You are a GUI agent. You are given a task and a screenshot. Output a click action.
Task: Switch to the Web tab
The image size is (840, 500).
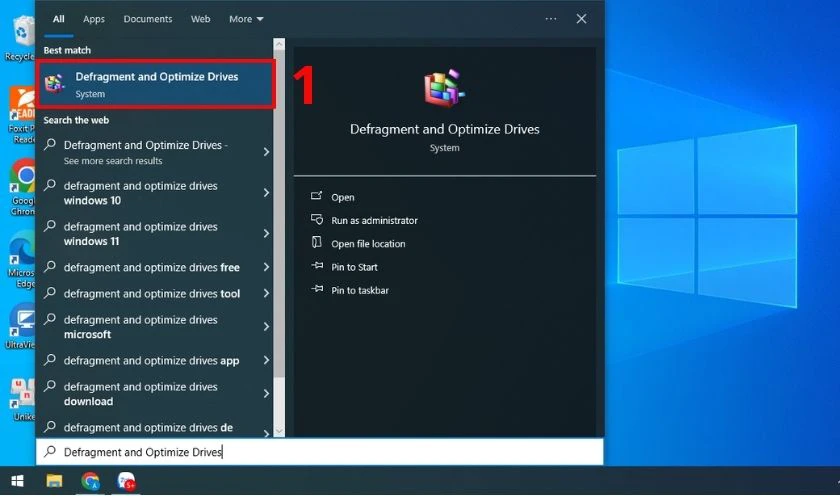[200, 19]
